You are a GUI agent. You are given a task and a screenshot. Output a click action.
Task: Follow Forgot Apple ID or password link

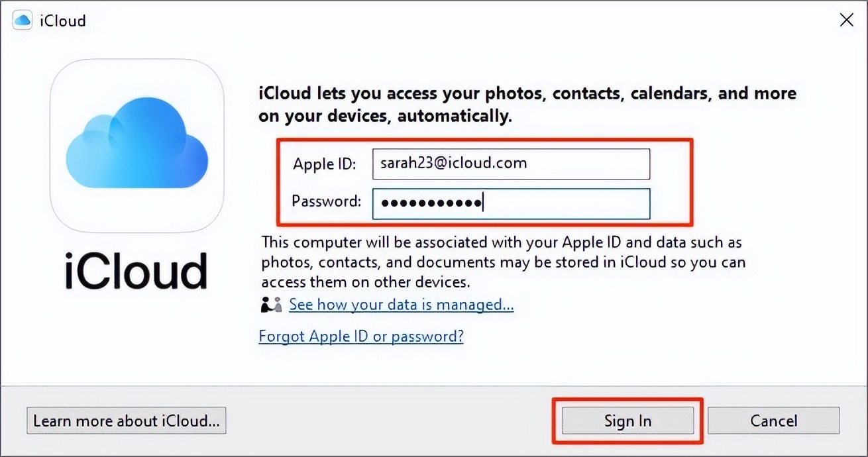click(361, 336)
